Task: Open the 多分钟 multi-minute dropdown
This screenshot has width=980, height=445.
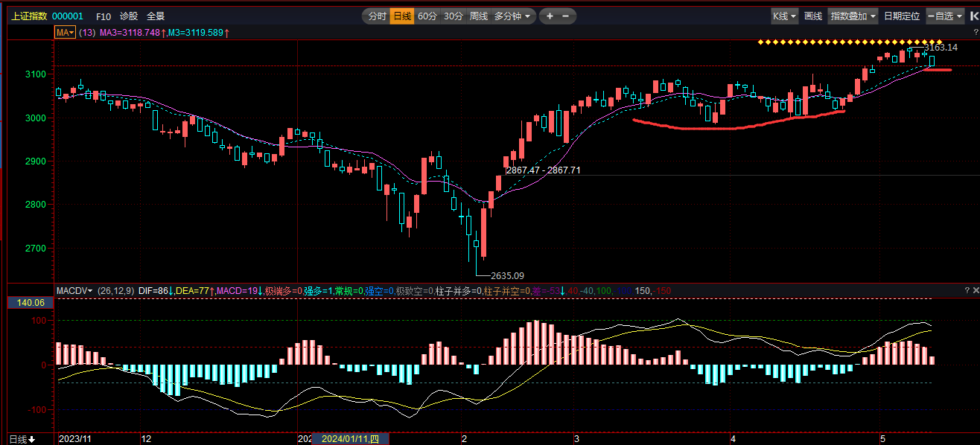Action: tap(512, 16)
